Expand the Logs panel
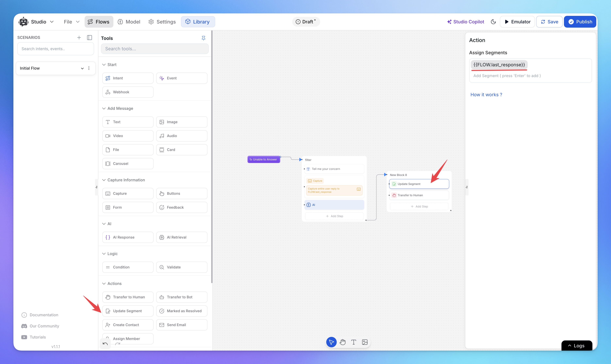Image resolution: width=611 pixels, height=364 pixels. [577, 346]
